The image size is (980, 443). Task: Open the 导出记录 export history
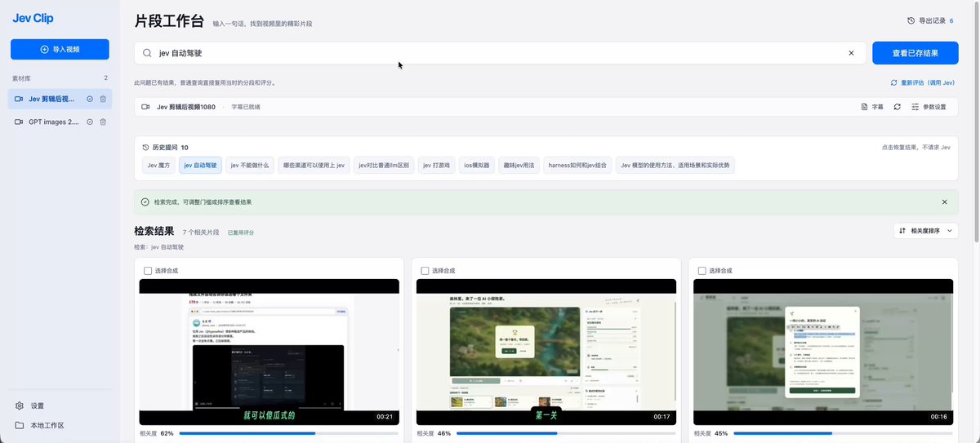pos(930,20)
